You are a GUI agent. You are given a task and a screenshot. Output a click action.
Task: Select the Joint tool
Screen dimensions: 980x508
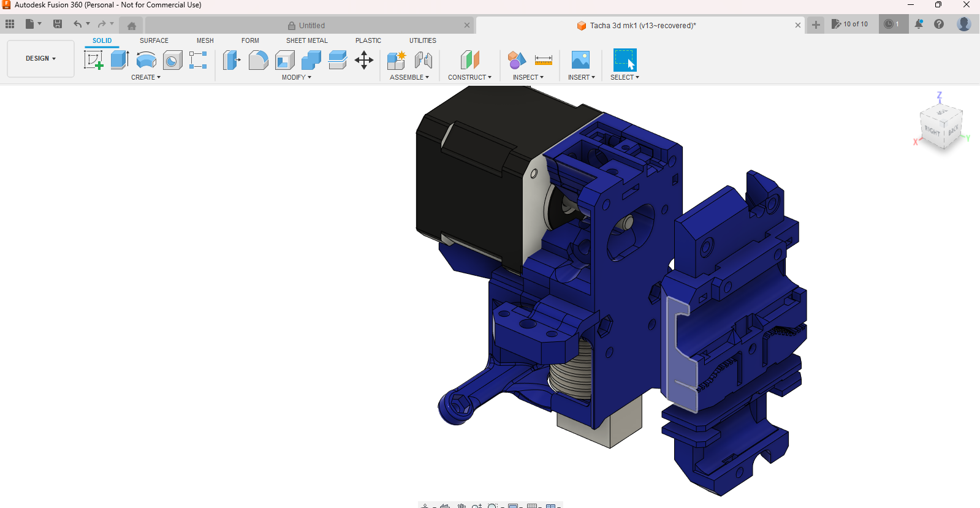[x=424, y=60]
